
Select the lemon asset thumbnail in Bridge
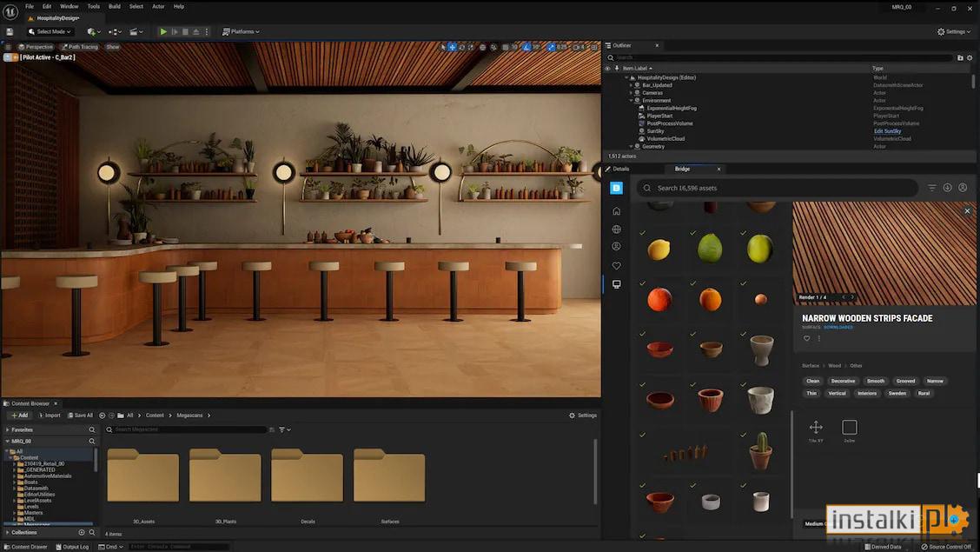(x=659, y=249)
